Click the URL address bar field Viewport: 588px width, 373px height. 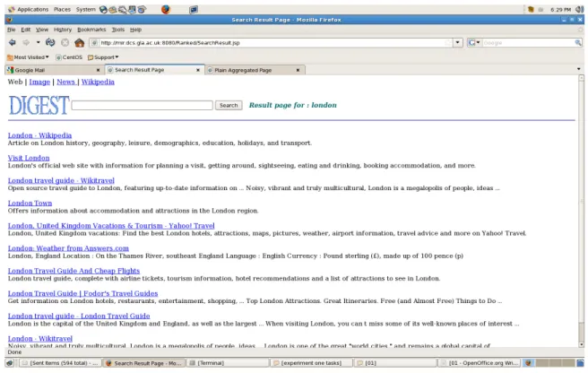tap(272, 43)
